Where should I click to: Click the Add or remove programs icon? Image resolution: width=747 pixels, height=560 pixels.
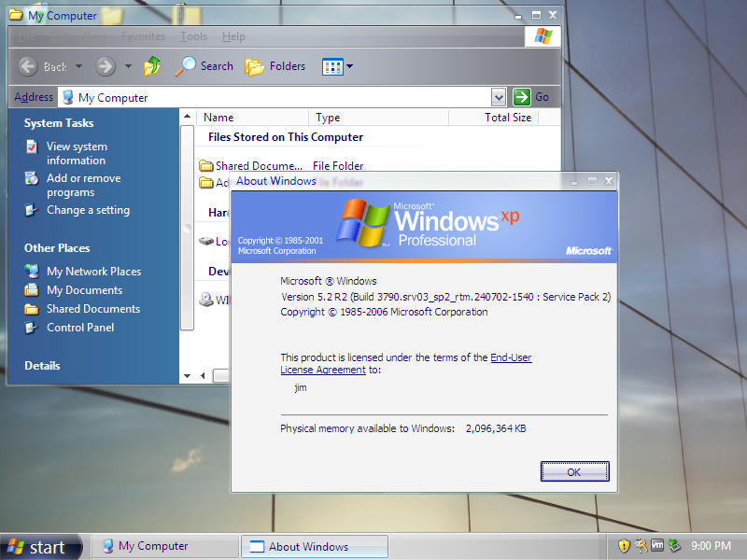click(32, 178)
